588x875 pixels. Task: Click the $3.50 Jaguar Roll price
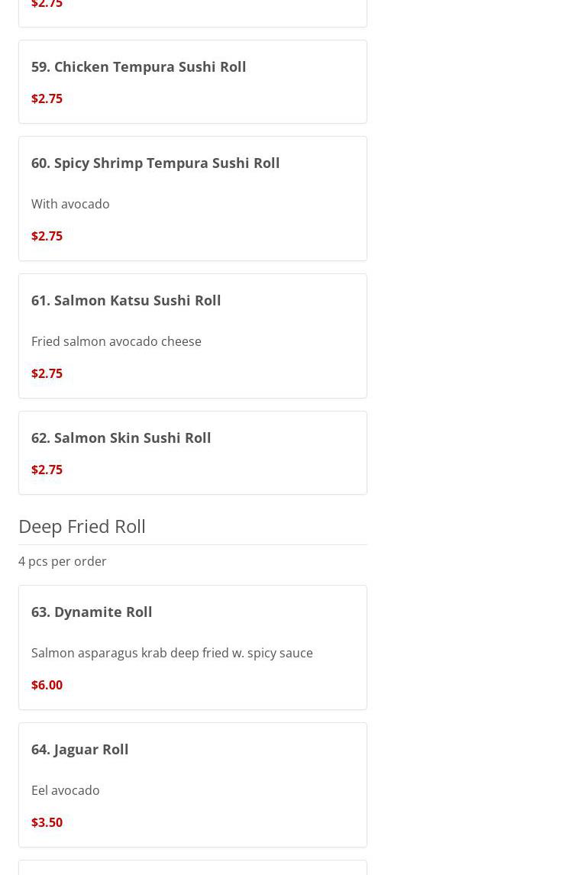pyautogui.click(x=47, y=822)
